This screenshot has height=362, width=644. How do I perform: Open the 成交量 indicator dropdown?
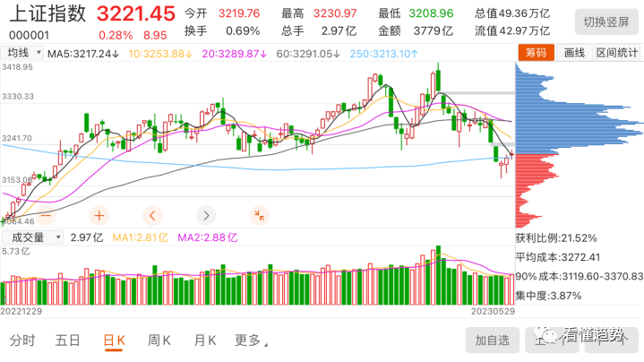pyautogui.click(x=33, y=237)
